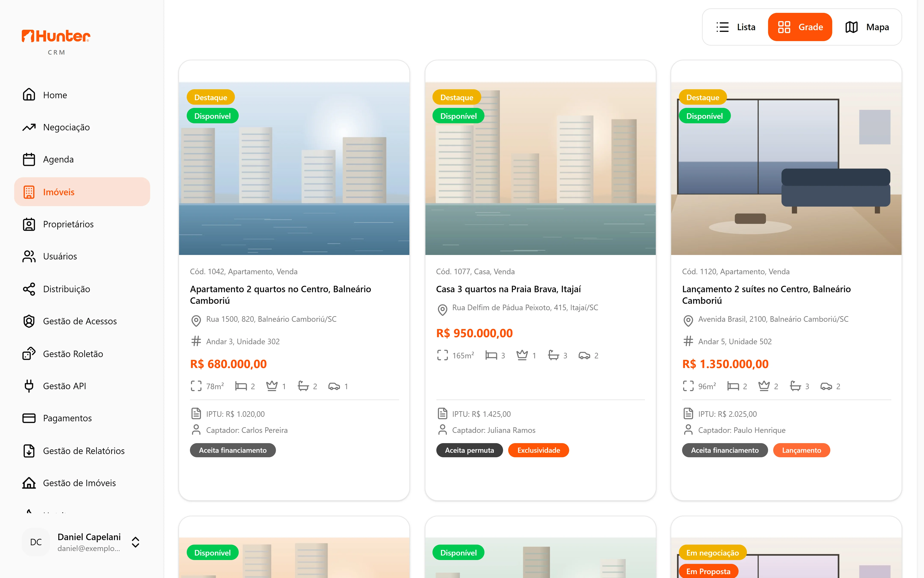
Task: Click price R$ 680.000,00
Action: pos(228,364)
